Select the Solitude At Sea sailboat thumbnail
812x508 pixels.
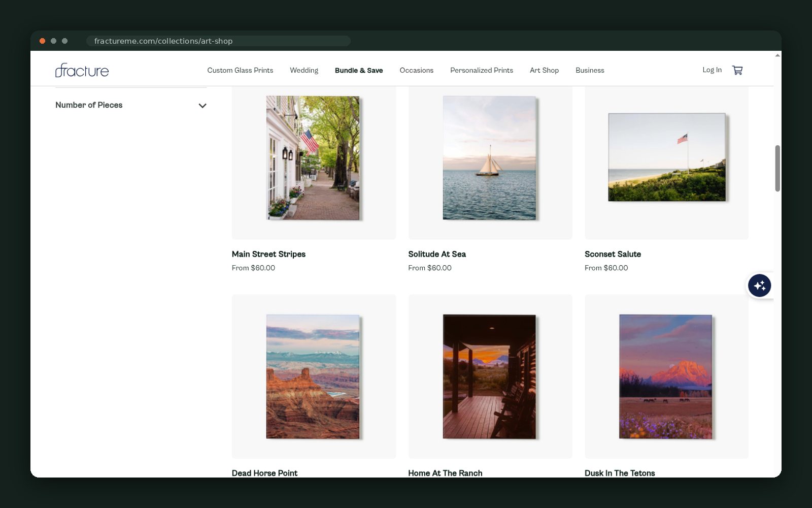pyautogui.click(x=489, y=158)
